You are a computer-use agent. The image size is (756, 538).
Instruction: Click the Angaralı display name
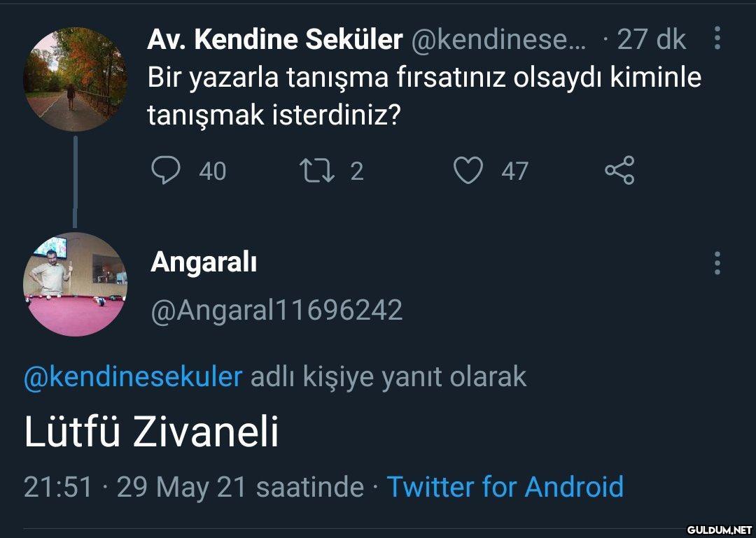point(204,262)
